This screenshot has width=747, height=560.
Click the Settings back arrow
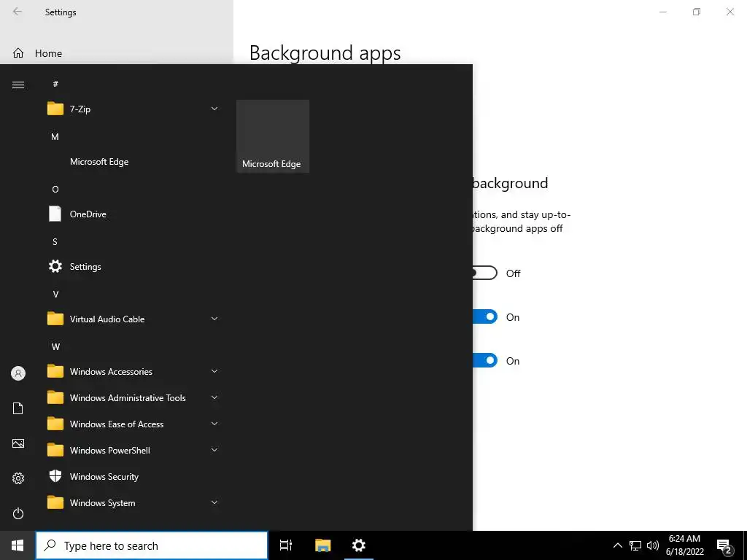[18, 12]
